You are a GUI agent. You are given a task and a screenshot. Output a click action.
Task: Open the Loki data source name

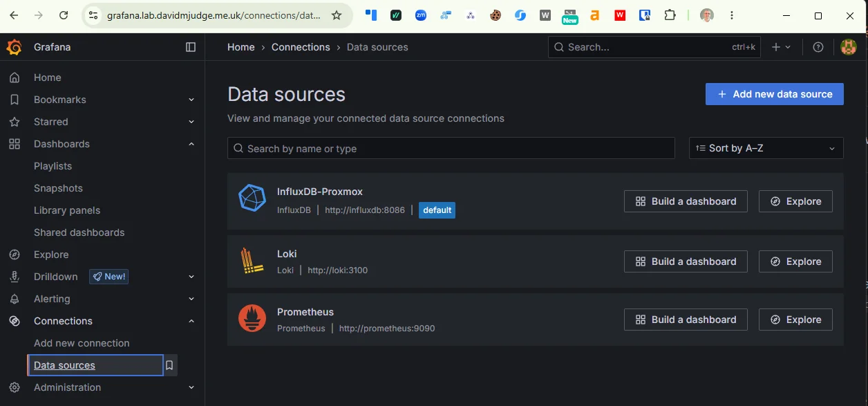click(x=287, y=254)
